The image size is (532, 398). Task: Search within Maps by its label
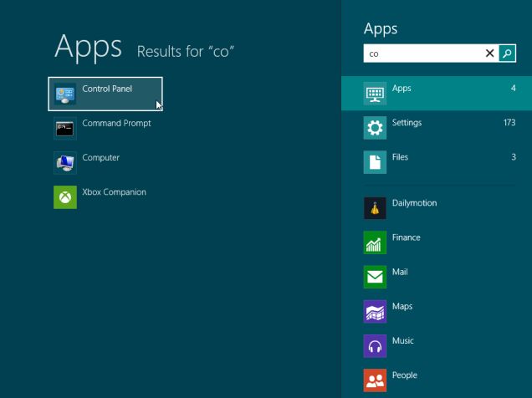click(x=402, y=307)
